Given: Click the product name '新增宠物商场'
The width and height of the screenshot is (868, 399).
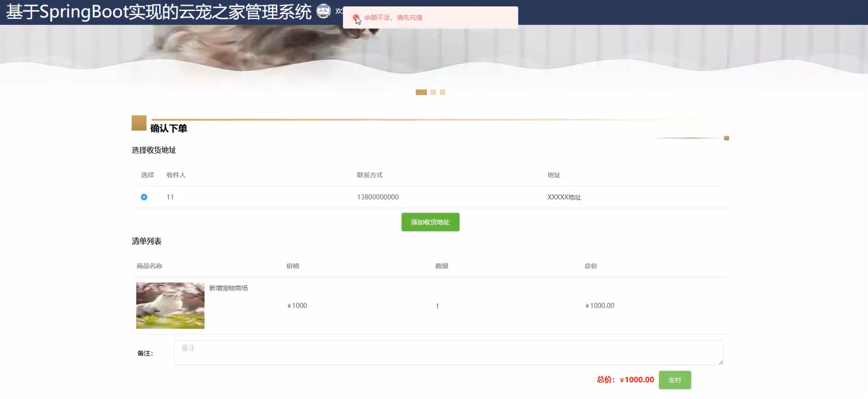Looking at the screenshot, I should (x=229, y=288).
